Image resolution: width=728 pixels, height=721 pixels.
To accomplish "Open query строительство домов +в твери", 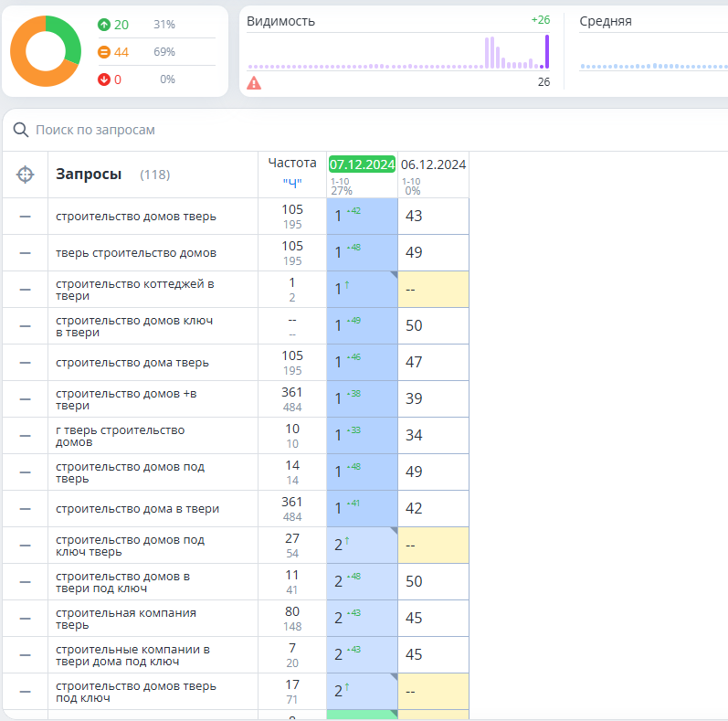I will 126,399.
